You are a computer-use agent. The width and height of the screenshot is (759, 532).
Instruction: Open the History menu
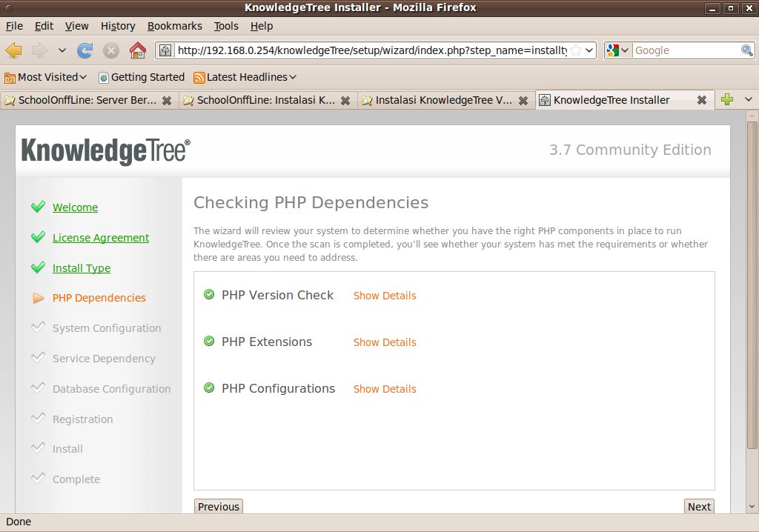pyautogui.click(x=118, y=26)
